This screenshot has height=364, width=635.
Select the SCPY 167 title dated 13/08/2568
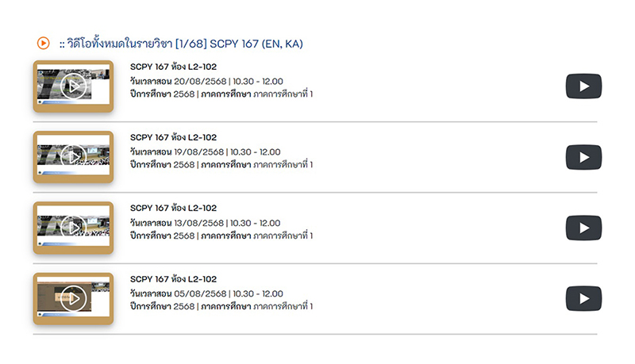click(173, 208)
